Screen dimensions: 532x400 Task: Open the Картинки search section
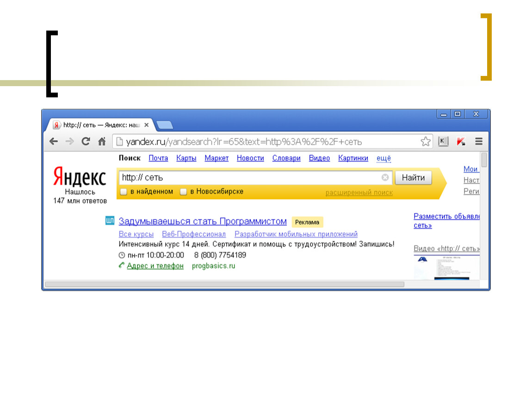[353, 158]
